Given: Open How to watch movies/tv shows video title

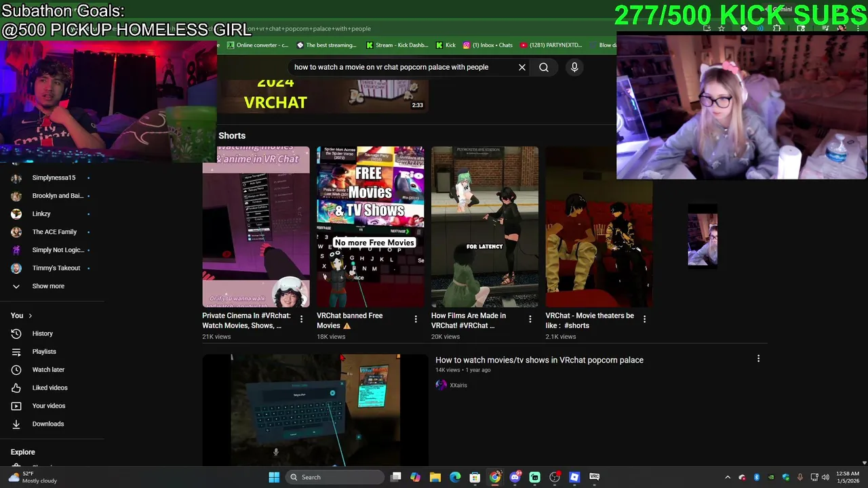Looking at the screenshot, I should [539, 360].
